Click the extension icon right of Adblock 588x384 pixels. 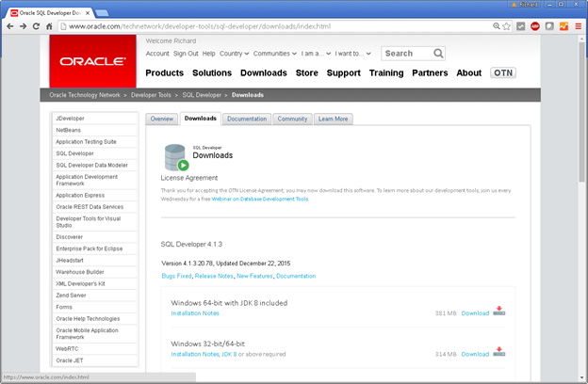(x=549, y=26)
